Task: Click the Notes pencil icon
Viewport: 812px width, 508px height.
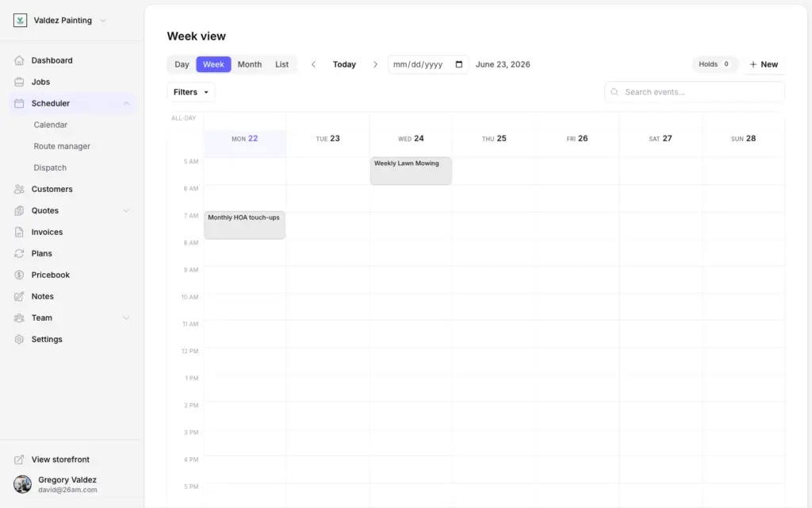Action: (x=19, y=297)
